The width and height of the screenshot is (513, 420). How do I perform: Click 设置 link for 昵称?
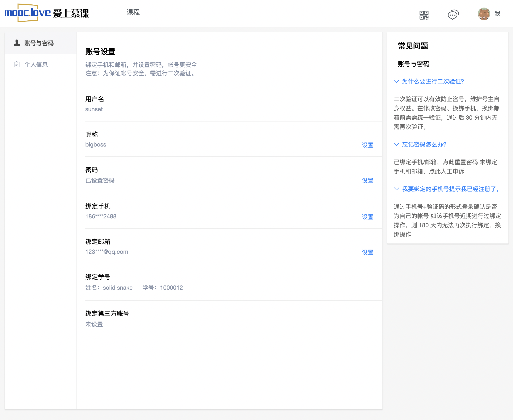click(367, 145)
